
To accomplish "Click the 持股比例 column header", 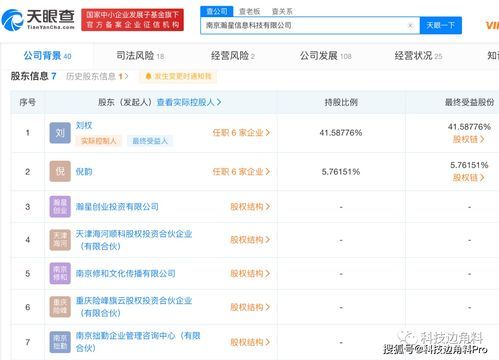I will click(341, 102).
